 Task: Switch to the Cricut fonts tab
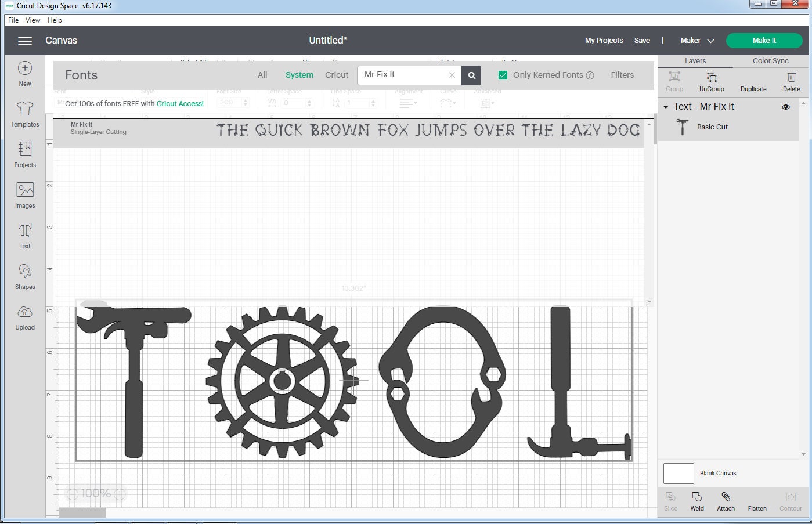coord(337,75)
